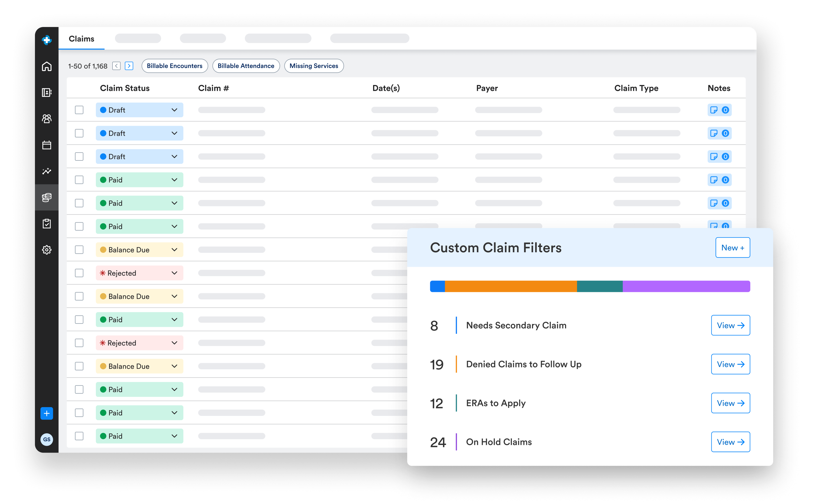Screen dimensions: 824x504
Task: Switch to the Claims tab
Action: click(81, 39)
